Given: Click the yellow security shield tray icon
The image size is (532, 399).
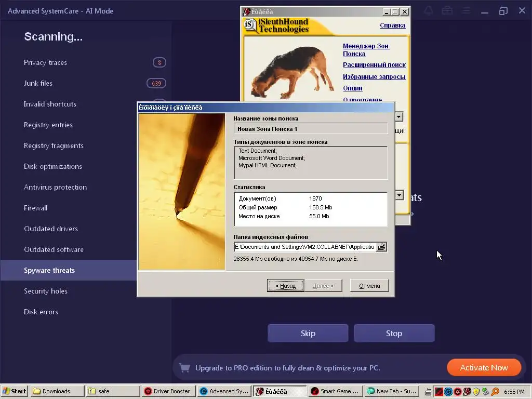Looking at the screenshot, I should pyautogui.click(x=476, y=392).
